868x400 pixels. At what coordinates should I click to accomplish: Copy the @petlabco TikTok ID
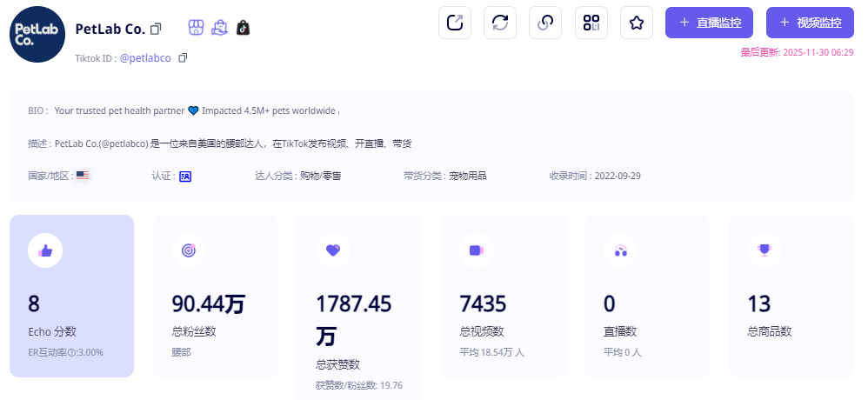pos(183,57)
